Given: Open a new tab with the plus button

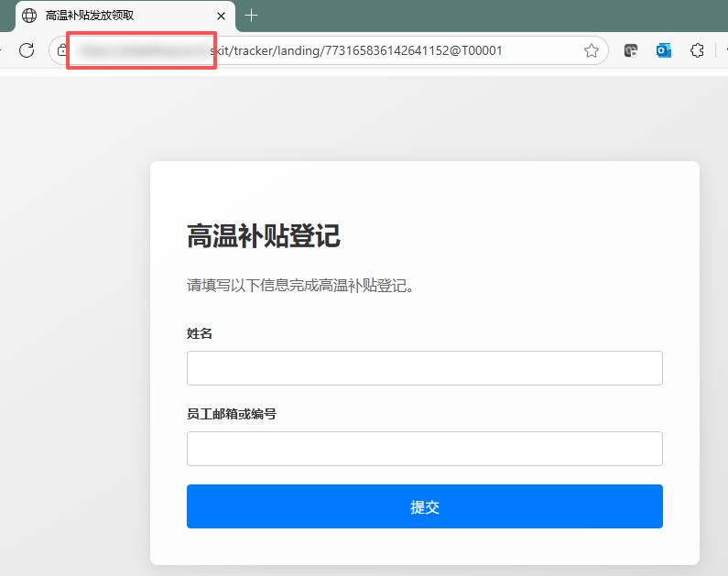Looking at the screenshot, I should point(252,16).
